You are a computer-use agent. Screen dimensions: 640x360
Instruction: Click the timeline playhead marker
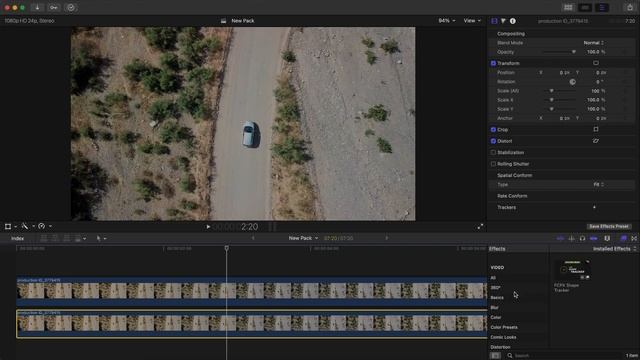coord(227,248)
